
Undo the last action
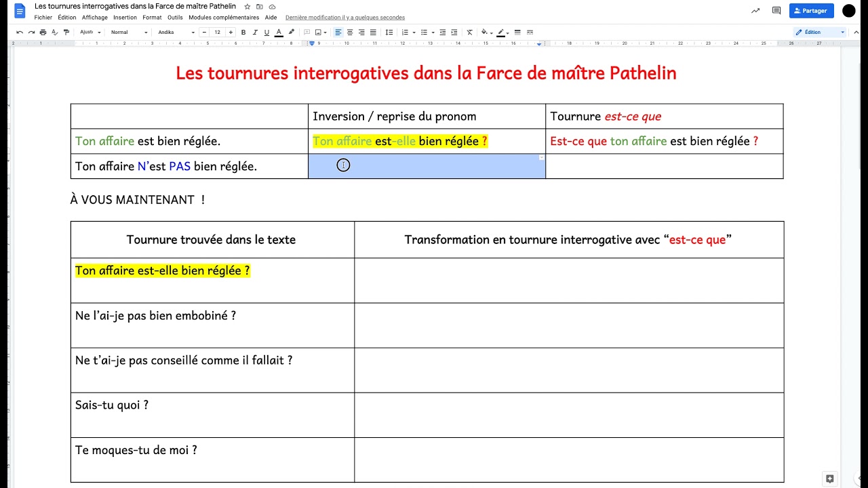pyautogui.click(x=20, y=32)
